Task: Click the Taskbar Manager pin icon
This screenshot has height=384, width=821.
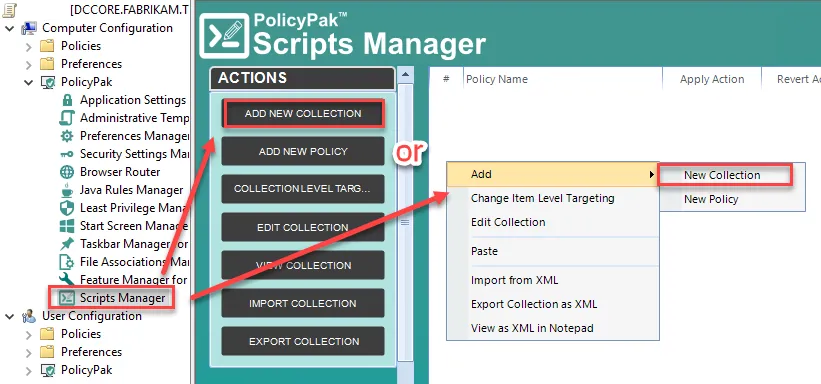Action: point(67,244)
